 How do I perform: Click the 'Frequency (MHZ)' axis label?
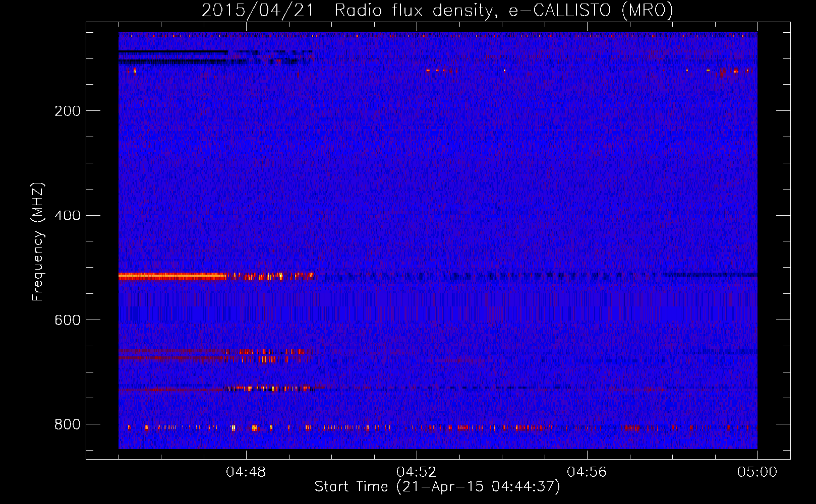38,241
